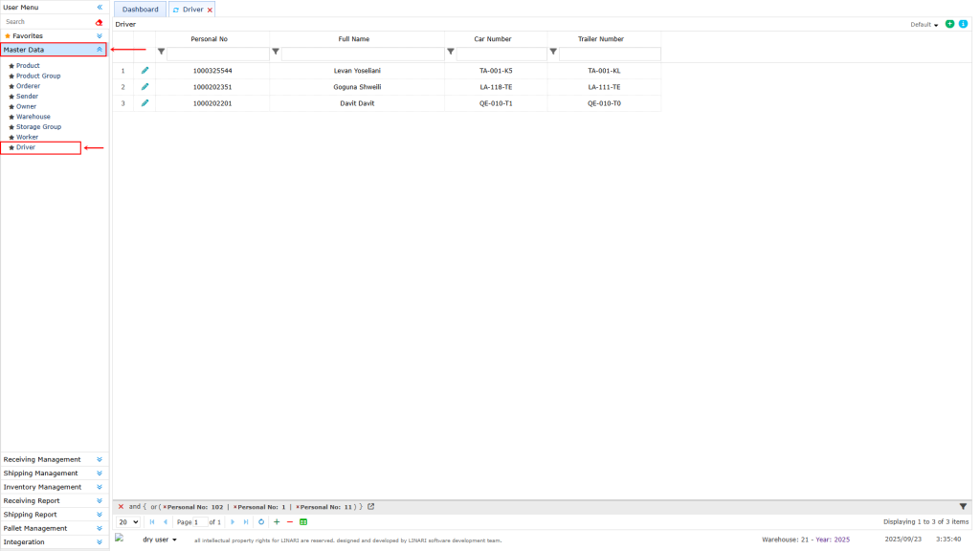Add a new row with the green plus icon
Image resolution: width=980 pixels, height=551 pixels.
(x=277, y=521)
